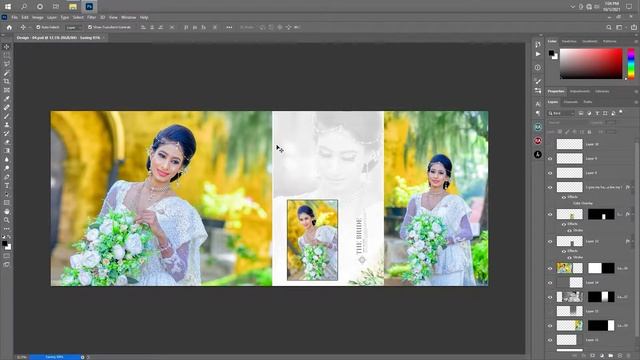Toggle Show Transform Controls checkbox
Screen dimensions: 640x360
90,27
